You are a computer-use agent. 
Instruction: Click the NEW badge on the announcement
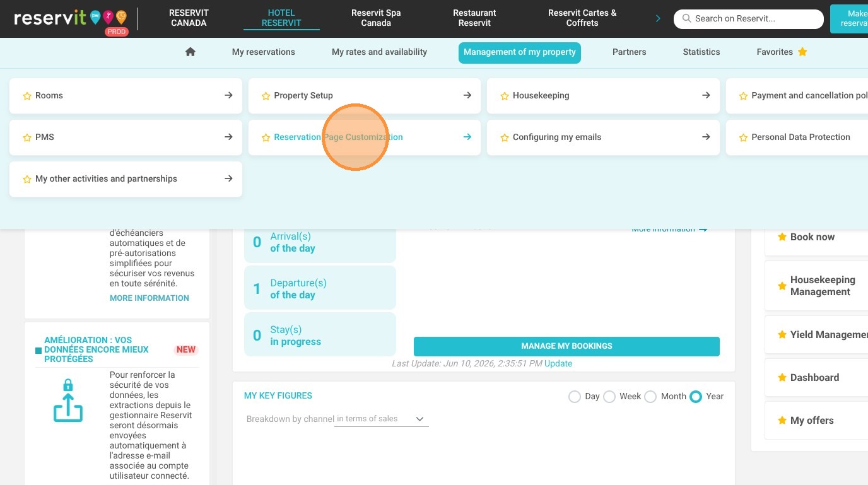(186, 350)
